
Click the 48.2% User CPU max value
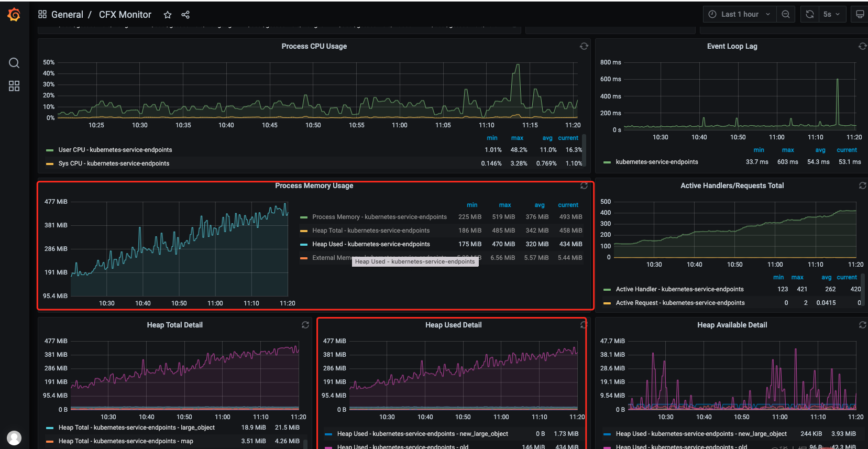pyautogui.click(x=519, y=150)
